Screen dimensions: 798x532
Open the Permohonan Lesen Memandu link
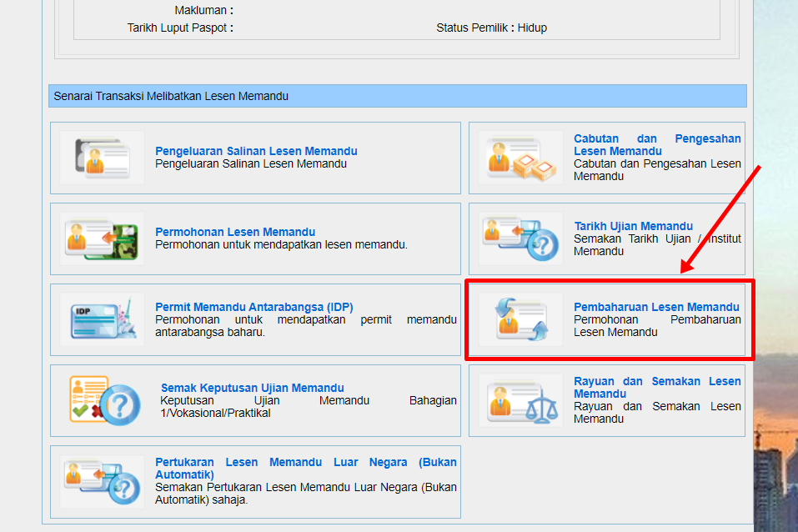pyautogui.click(x=235, y=232)
